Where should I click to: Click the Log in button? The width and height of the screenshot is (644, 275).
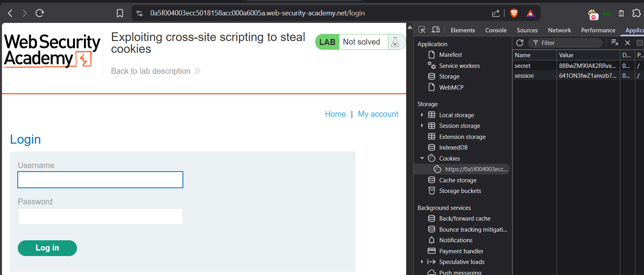[x=47, y=248]
